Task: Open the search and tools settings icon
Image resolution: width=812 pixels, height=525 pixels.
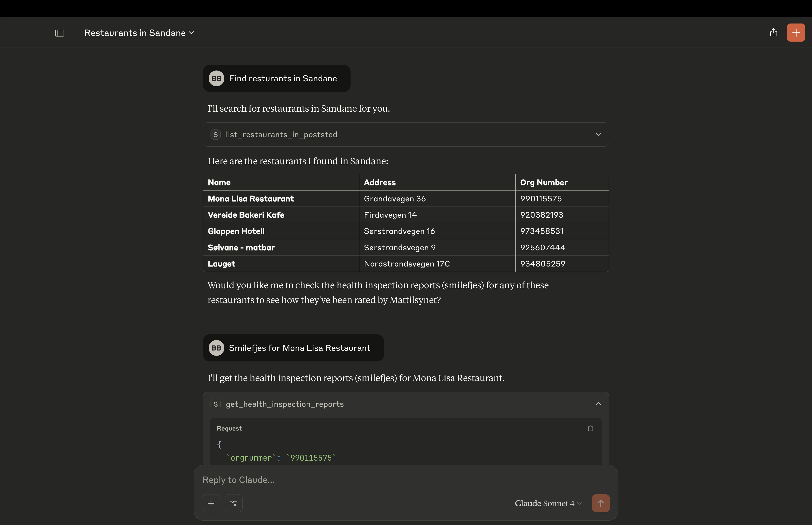Action: [233, 503]
